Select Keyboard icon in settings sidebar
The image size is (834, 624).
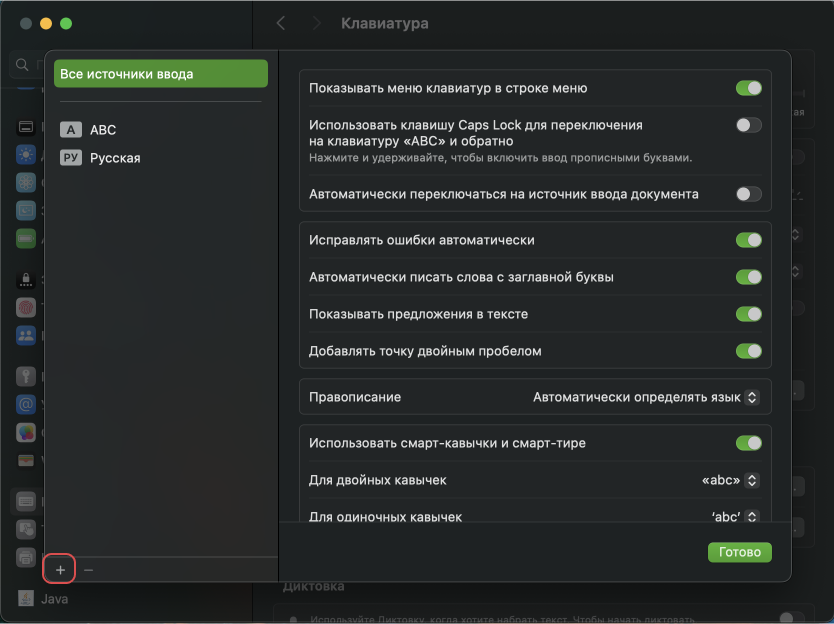click(x=26, y=501)
